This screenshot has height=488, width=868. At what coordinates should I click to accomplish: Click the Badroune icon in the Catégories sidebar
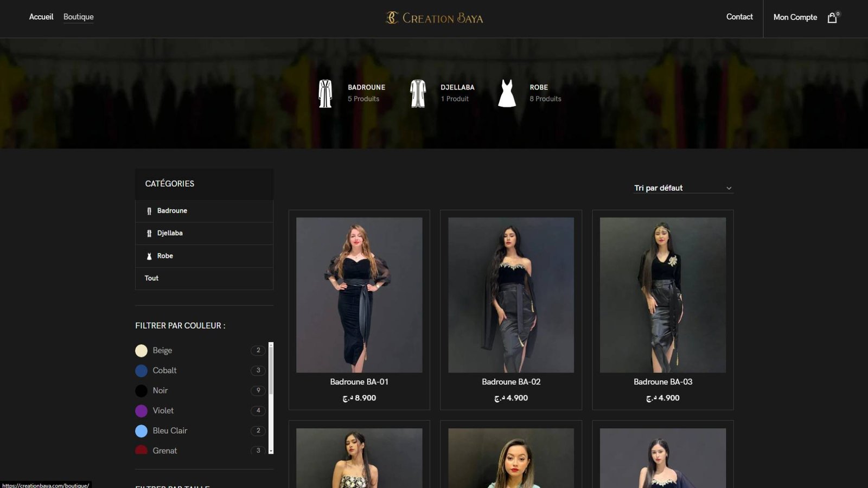coord(149,211)
